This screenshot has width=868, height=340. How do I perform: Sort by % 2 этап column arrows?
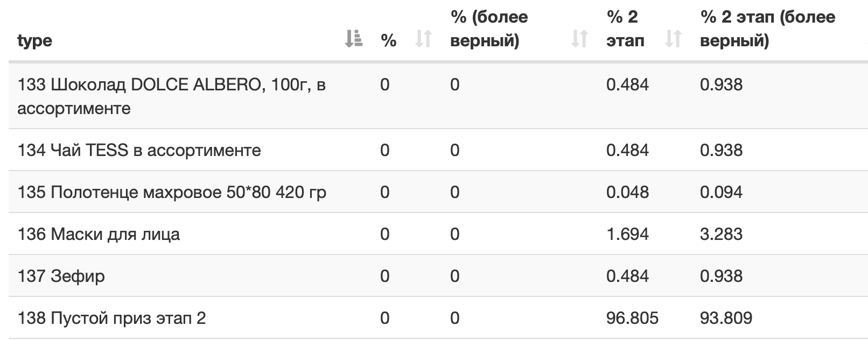(673, 39)
